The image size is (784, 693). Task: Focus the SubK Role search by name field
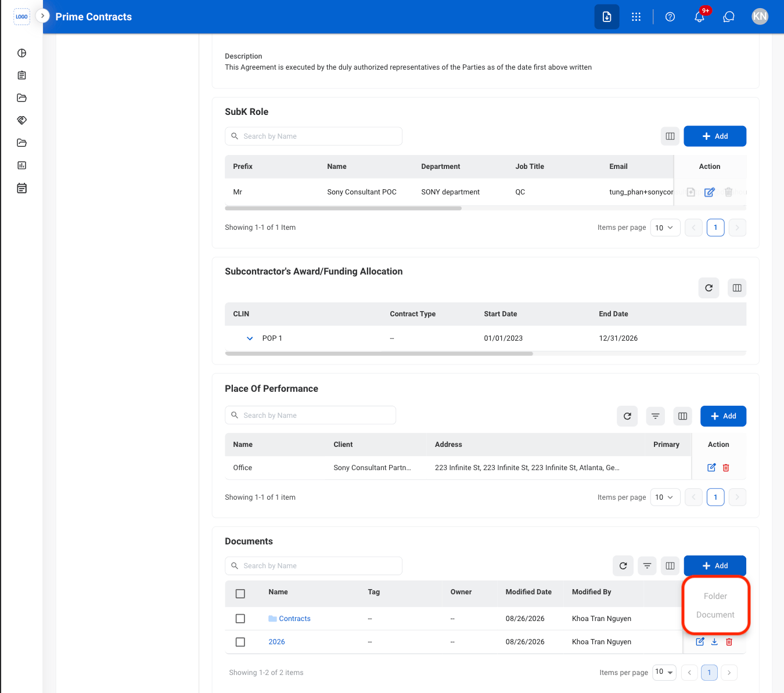tap(314, 136)
